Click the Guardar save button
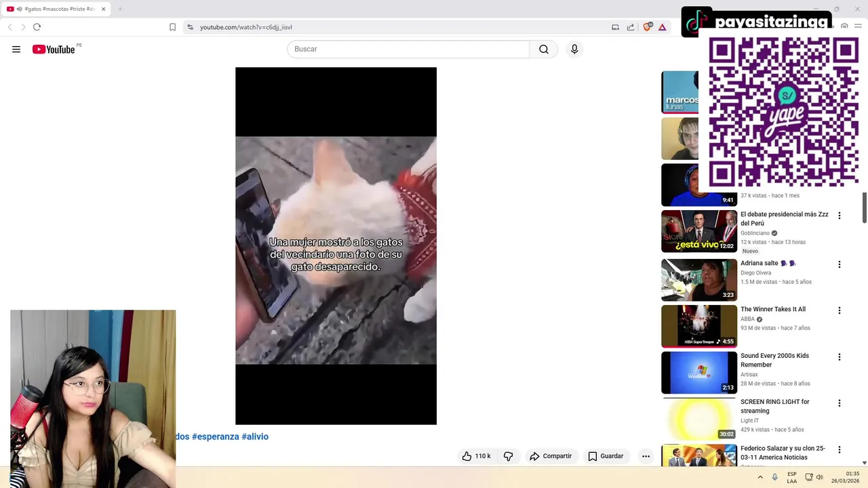This screenshot has width=868, height=488. pos(606,456)
